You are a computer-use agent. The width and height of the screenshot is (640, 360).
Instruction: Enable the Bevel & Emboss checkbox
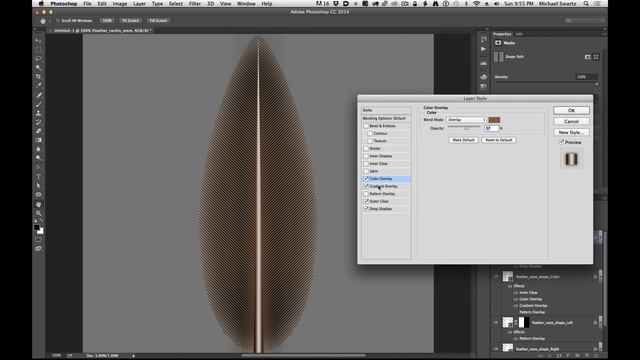click(x=366, y=126)
